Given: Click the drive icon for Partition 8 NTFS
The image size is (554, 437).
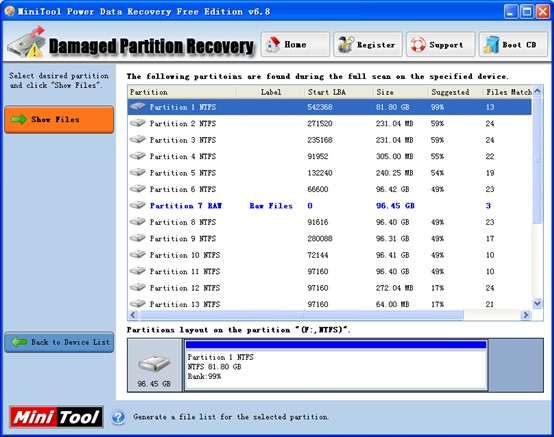Looking at the screenshot, I should point(137,222).
